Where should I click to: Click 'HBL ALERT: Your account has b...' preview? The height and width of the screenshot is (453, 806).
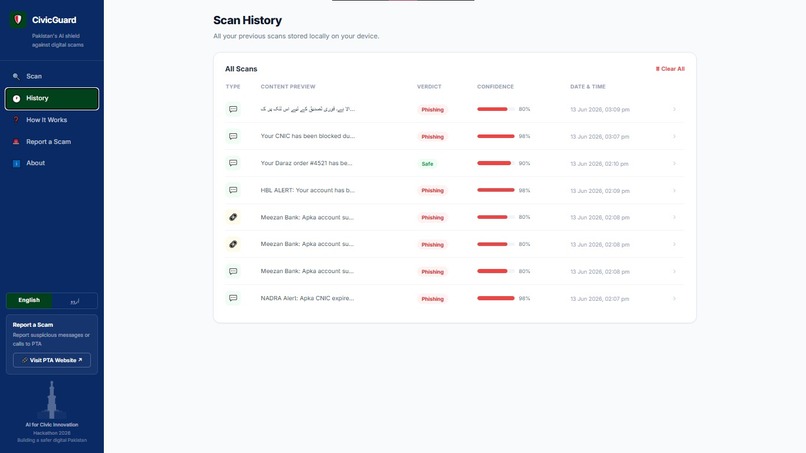tap(307, 190)
